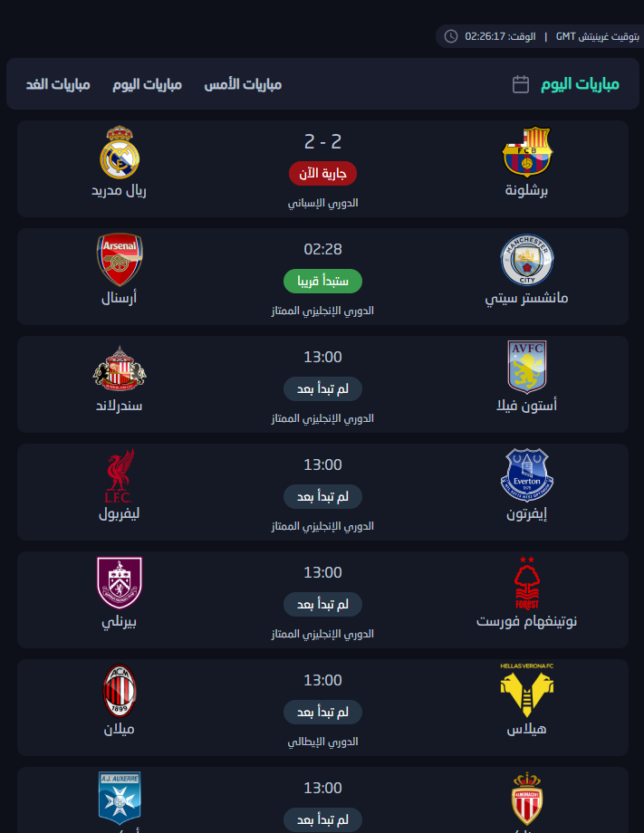This screenshot has width=644, height=833.
Task: Select the AC Milan badge
Action: pyautogui.click(x=120, y=690)
